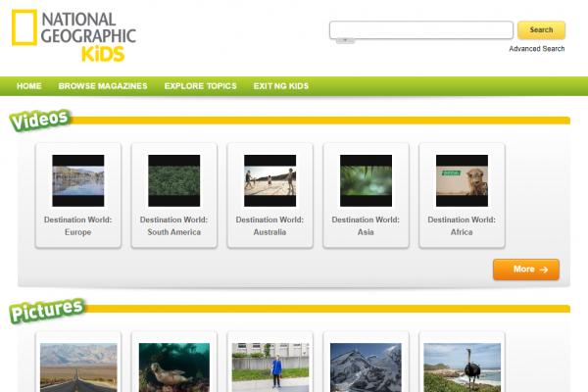Click the 'Destination World: Australia' caption text
This screenshot has width=588, height=392.
point(270,225)
